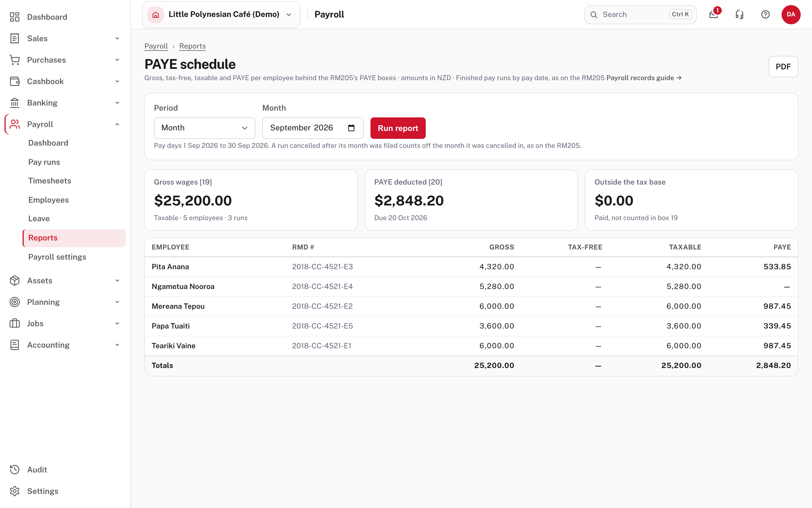
Task: Open the support headset icon
Action: pos(740,14)
